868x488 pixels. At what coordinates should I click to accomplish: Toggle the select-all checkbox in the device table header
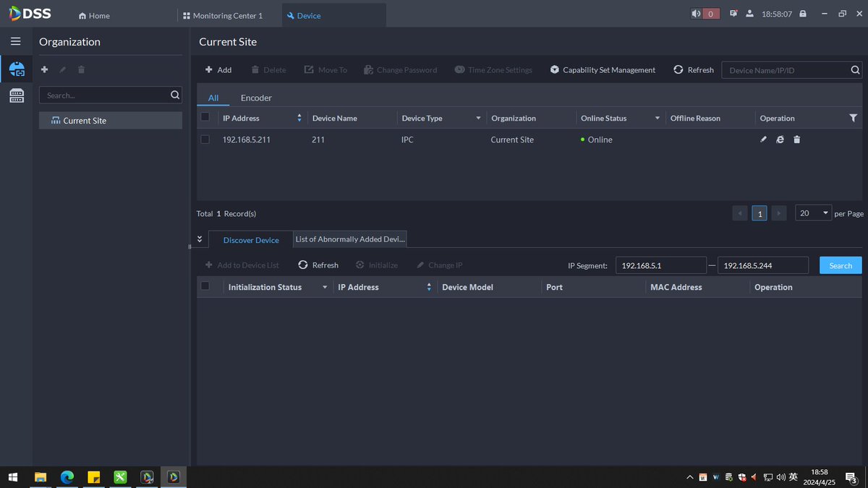pos(205,118)
